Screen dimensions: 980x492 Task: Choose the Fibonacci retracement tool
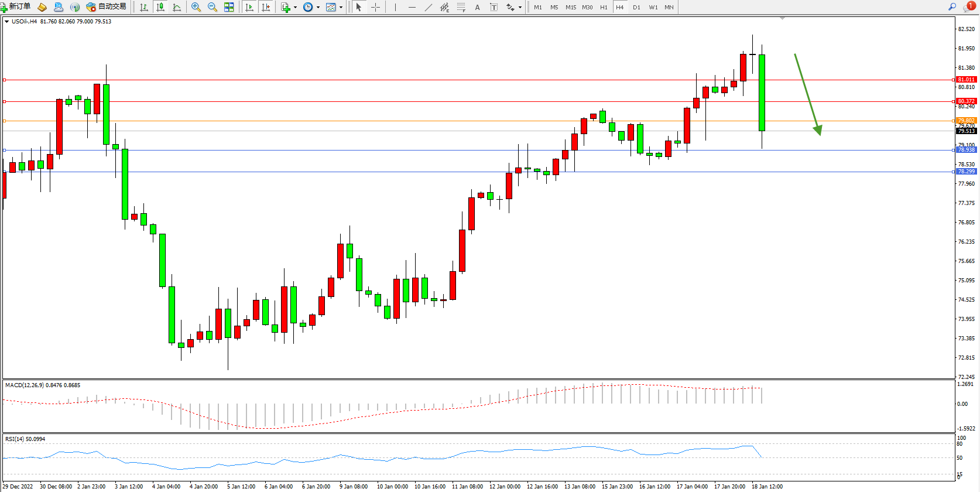[x=461, y=7]
